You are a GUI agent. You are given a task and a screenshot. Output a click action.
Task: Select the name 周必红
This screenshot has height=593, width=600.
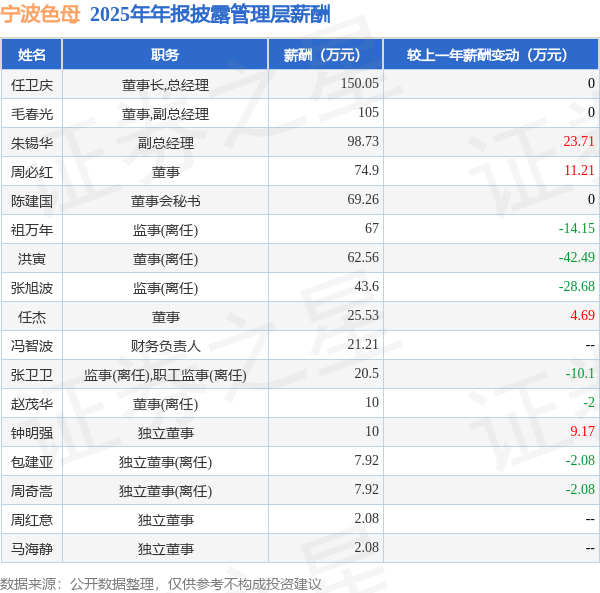pos(32,172)
